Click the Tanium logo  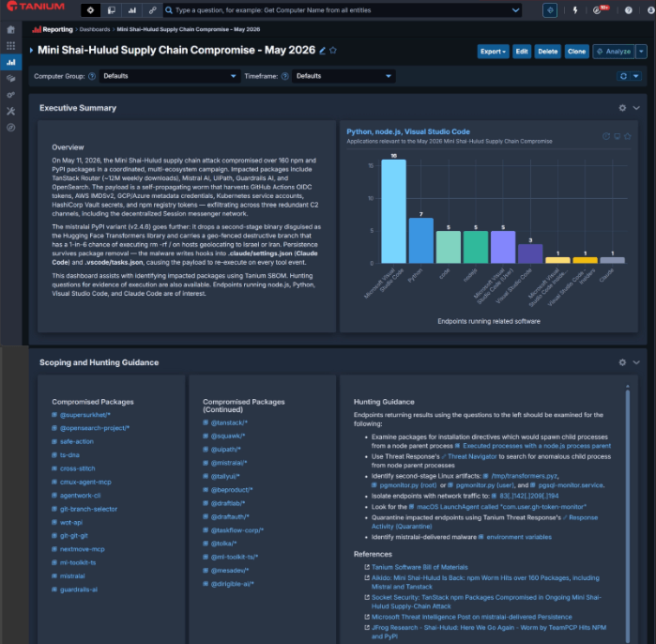(x=35, y=7)
